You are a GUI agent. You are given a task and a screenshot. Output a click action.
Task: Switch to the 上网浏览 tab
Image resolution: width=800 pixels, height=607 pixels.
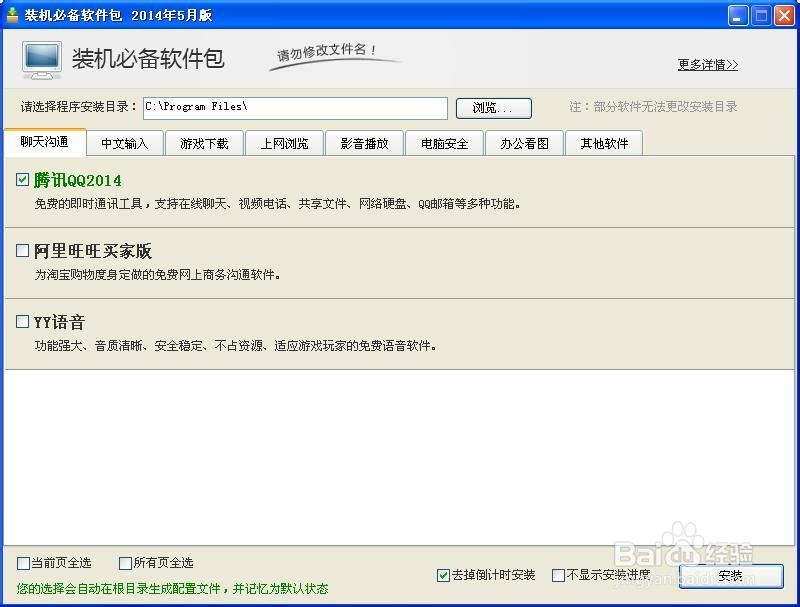[285, 143]
